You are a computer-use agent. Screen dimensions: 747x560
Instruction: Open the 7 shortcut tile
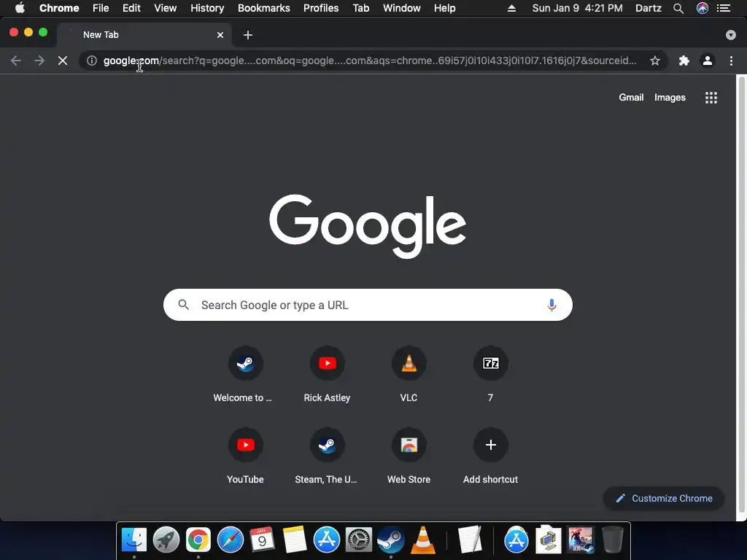coord(491,375)
